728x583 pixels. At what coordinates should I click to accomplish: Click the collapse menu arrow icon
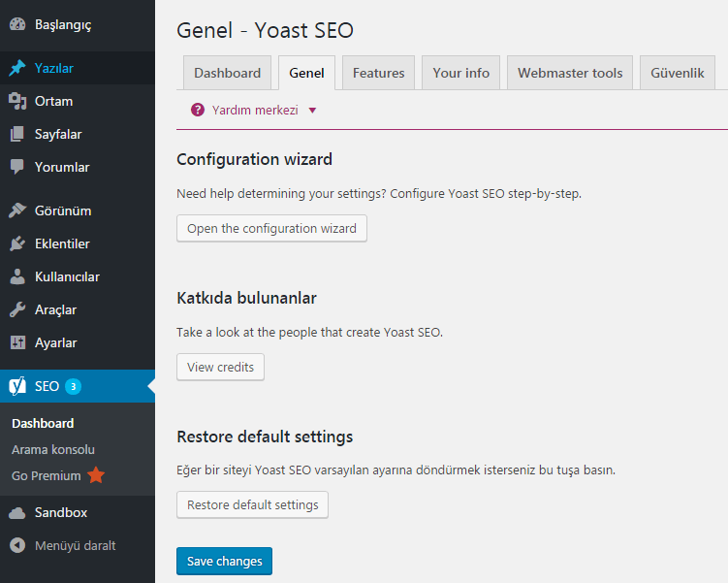click(17, 545)
